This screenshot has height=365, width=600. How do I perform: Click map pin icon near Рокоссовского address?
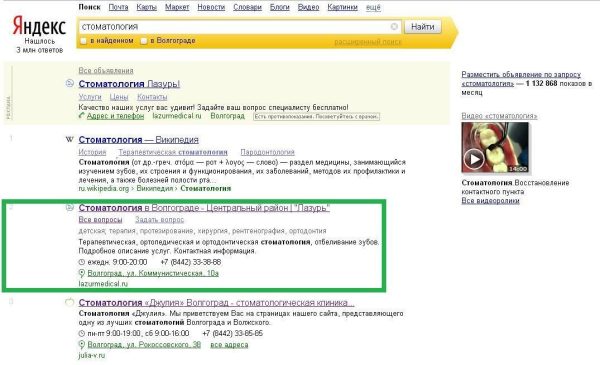(82, 345)
